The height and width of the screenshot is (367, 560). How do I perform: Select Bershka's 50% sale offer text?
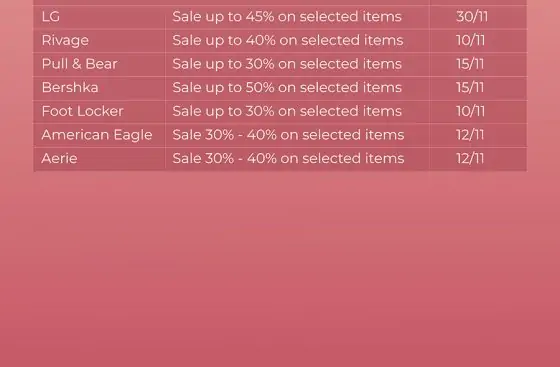point(287,87)
